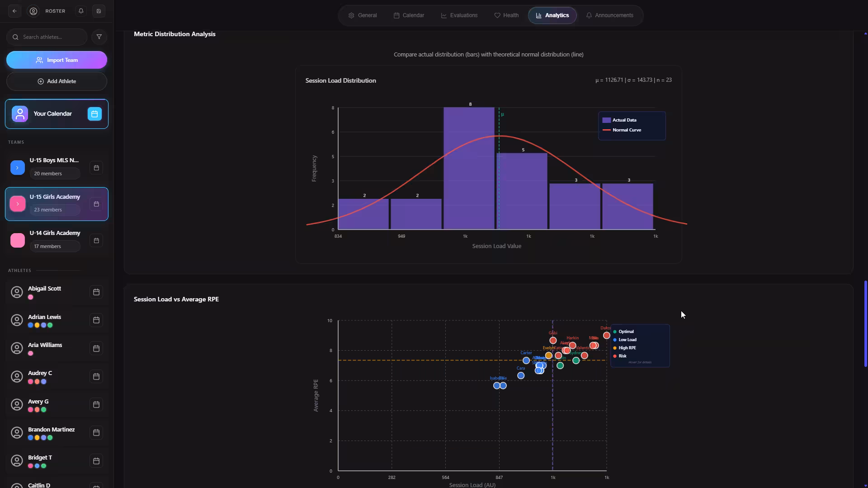Click the tallest histogram bar labeled 8
Image resolution: width=868 pixels, height=488 pixels.
tap(469, 168)
